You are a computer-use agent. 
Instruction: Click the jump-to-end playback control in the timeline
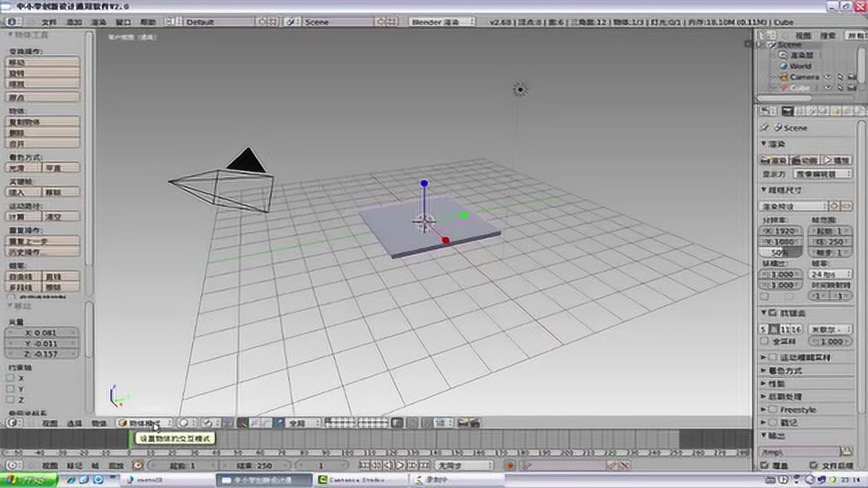(x=422, y=466)
